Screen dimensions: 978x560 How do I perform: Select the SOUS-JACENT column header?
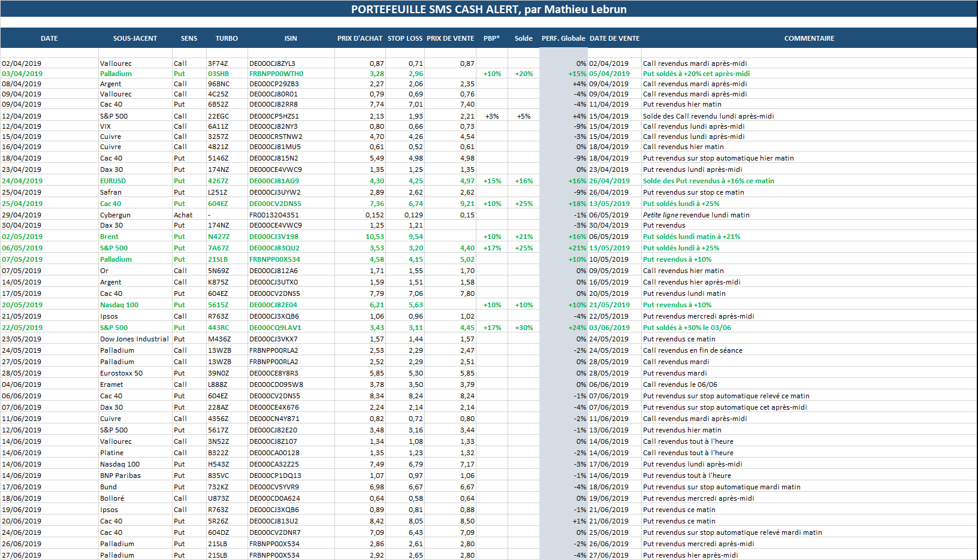pyautogui.click(x=135, y=38)
